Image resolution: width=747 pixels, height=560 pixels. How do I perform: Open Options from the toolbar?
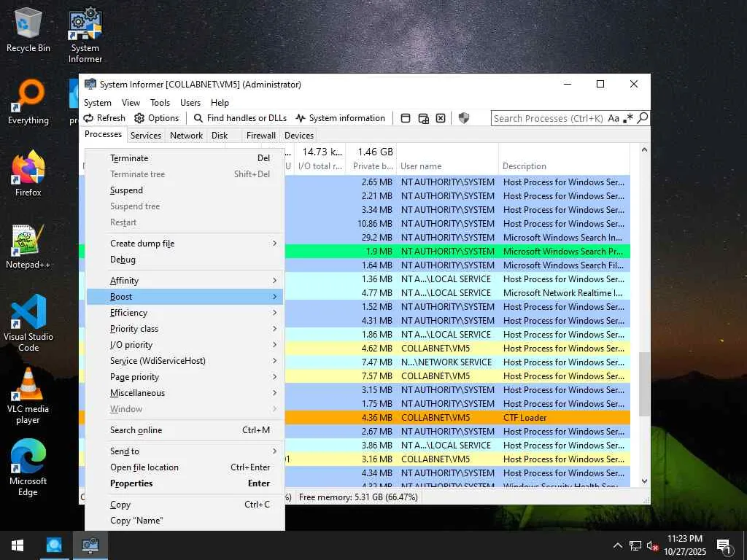(x=156, y=118)
